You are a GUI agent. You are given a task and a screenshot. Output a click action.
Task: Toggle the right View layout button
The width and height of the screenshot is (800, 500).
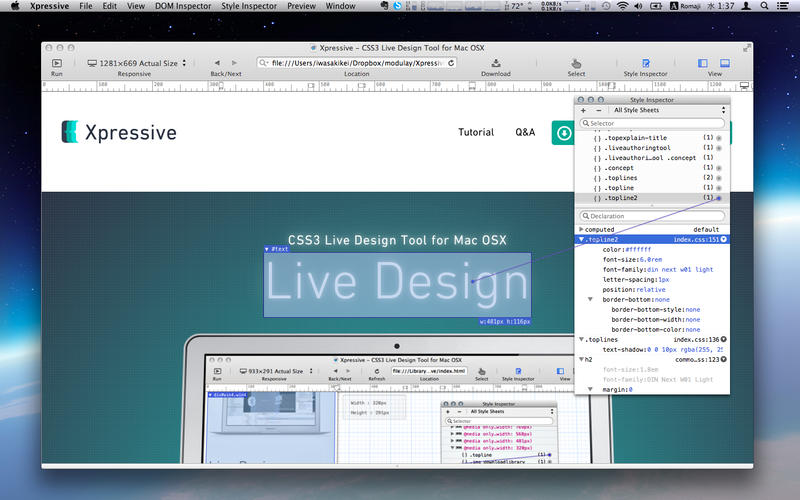tap(727, 63)
